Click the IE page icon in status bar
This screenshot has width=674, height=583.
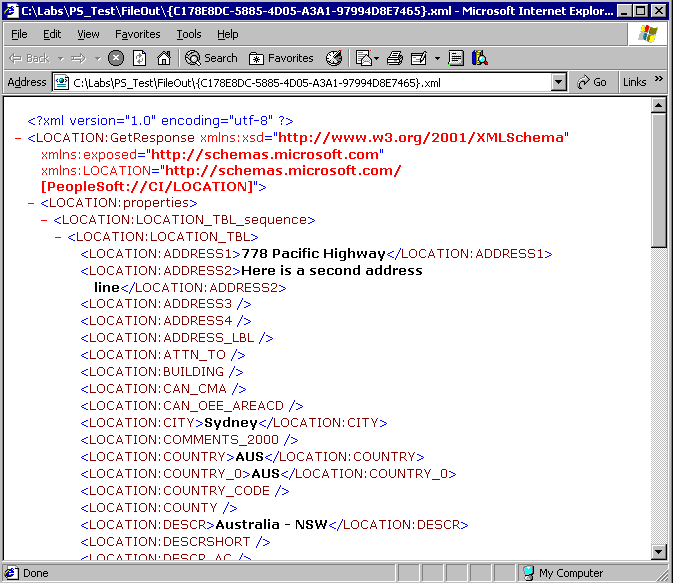(x=11, y=573)
